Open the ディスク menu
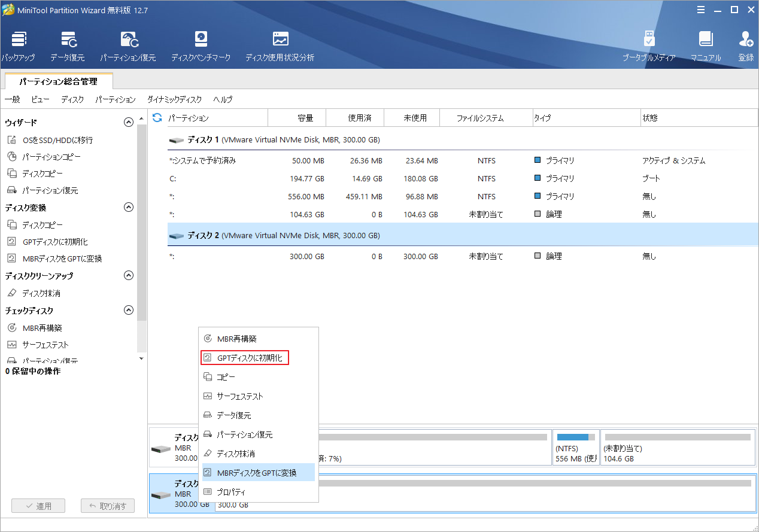 click(x=72, y=99)
